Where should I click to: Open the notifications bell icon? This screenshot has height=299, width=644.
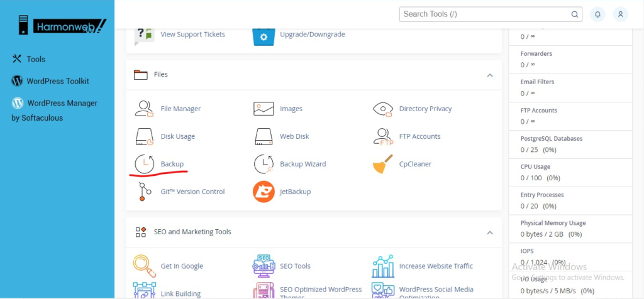597,14
